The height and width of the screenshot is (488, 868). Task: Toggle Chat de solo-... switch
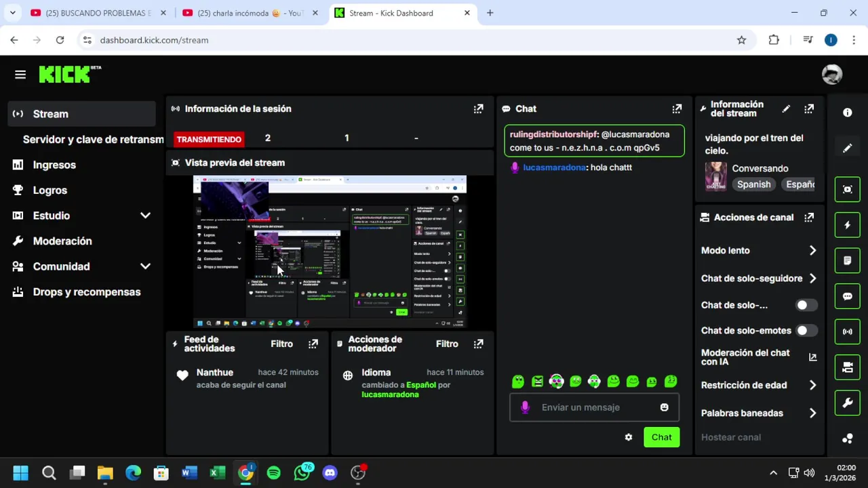pos(806,305)
